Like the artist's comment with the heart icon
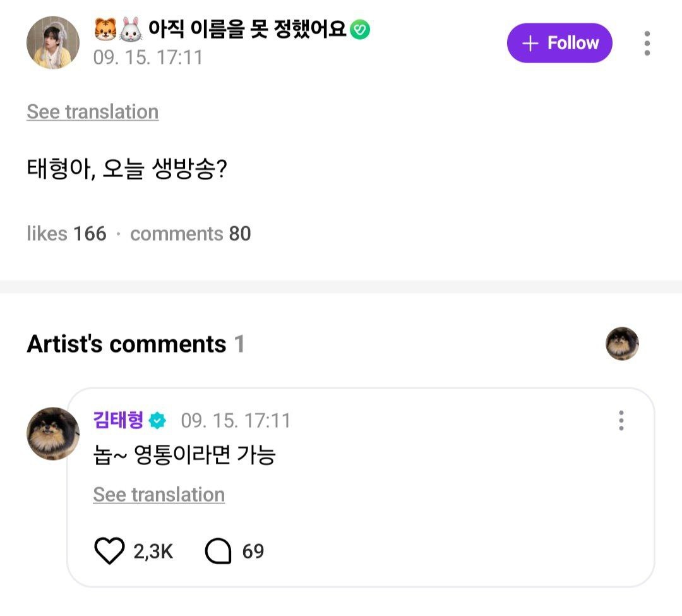The image size is (682, 616). (109, 551)
